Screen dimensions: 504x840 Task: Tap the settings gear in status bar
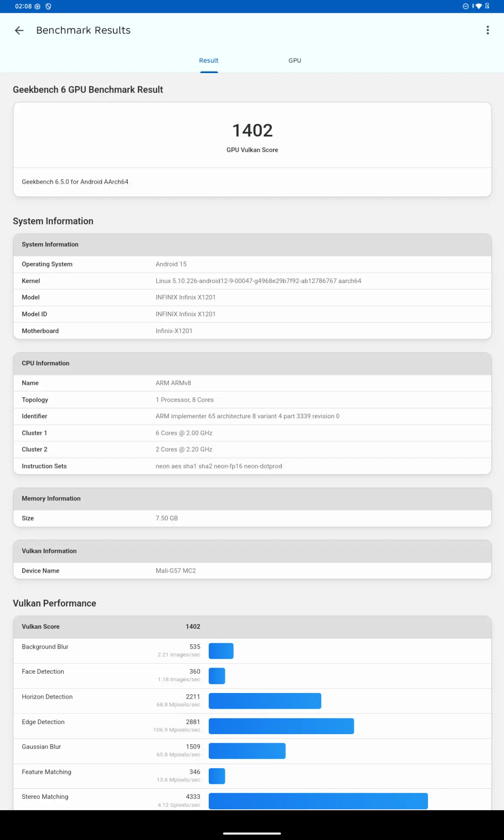(38, 7)
